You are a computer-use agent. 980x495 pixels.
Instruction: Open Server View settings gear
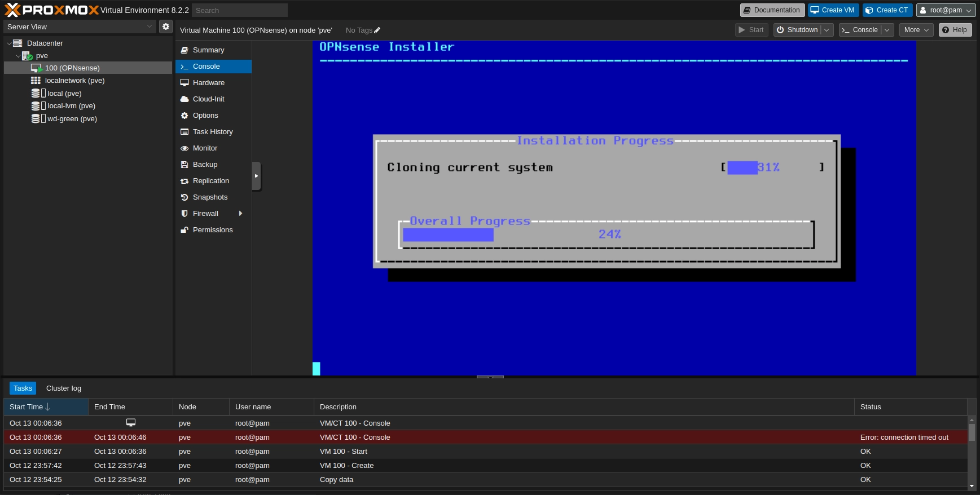click(x=165, y=26)
